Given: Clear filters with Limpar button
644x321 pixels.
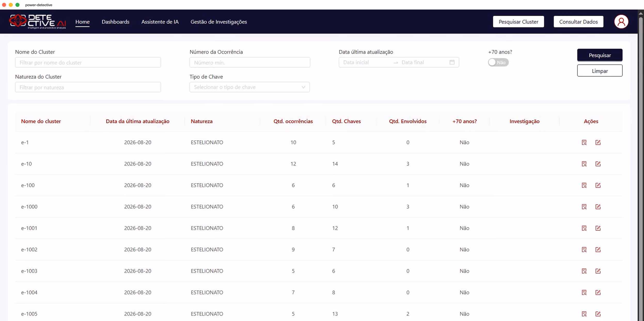Looking at the screenshot, I should 600,71.
